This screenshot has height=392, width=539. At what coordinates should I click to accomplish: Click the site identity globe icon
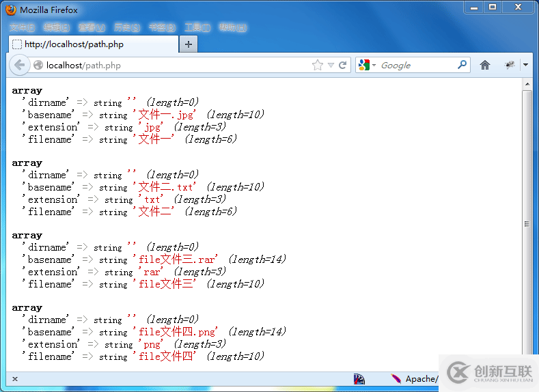click(x=38, y=66)
